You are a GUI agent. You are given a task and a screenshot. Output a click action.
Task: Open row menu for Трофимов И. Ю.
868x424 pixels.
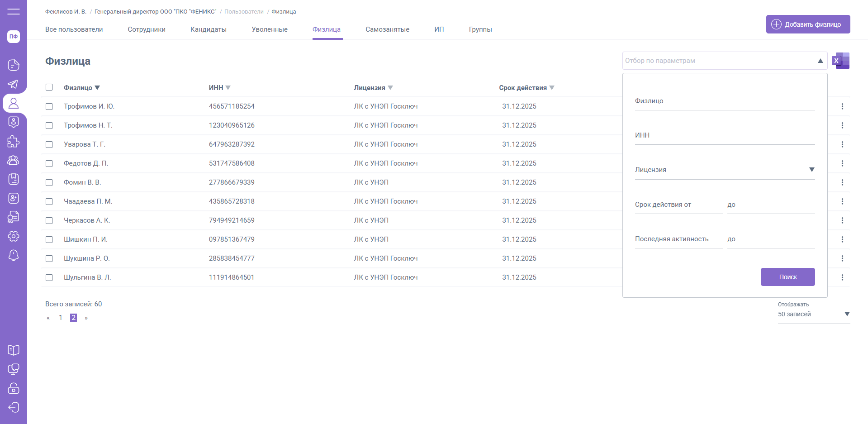click(842, 106)
